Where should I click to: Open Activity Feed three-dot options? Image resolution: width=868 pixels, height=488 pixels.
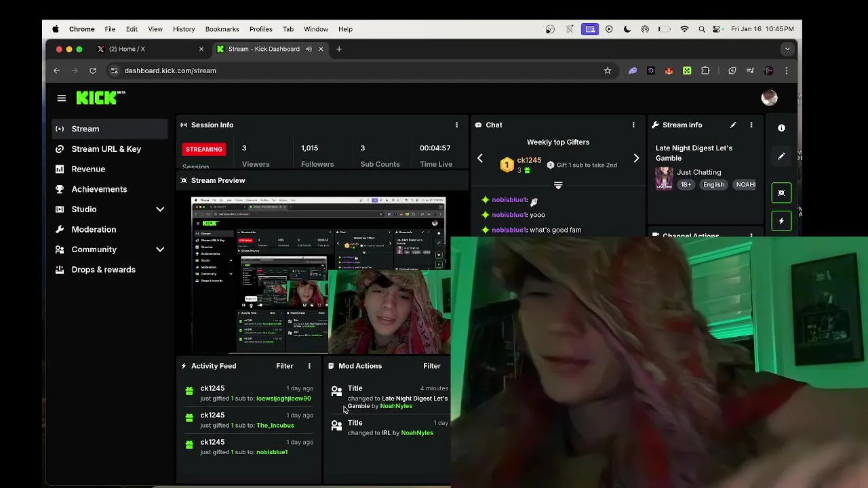pos(309,366)
